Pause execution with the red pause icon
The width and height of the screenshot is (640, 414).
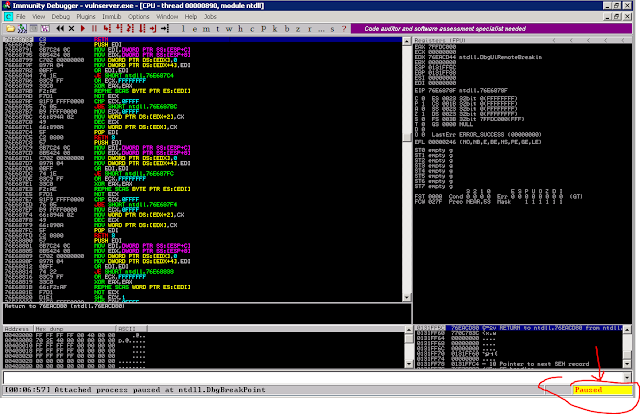point(94,29)
